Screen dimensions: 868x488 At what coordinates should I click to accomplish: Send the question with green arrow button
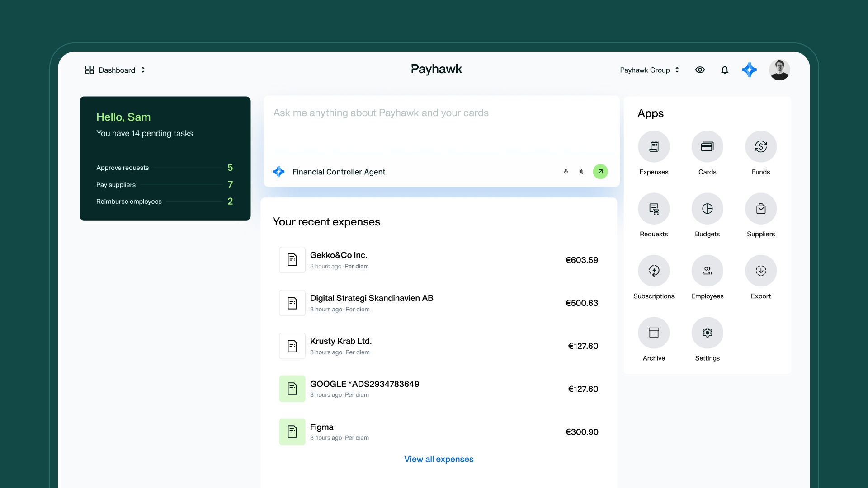[600, 171]
